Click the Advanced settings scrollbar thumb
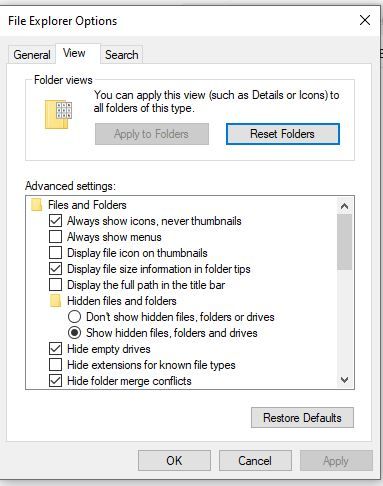The image size is (383, 486). 344,242
